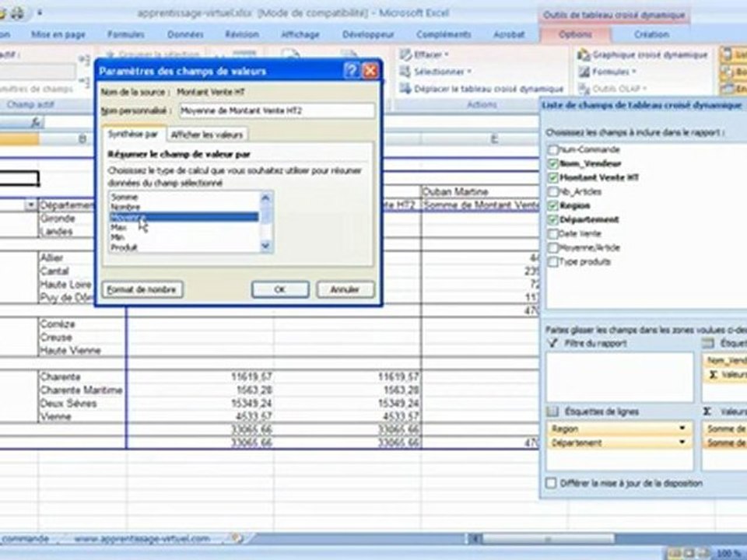The image size is (747, 560).
Task: Switch to the Afficher les valeurs tab
Action: [207, 135]
